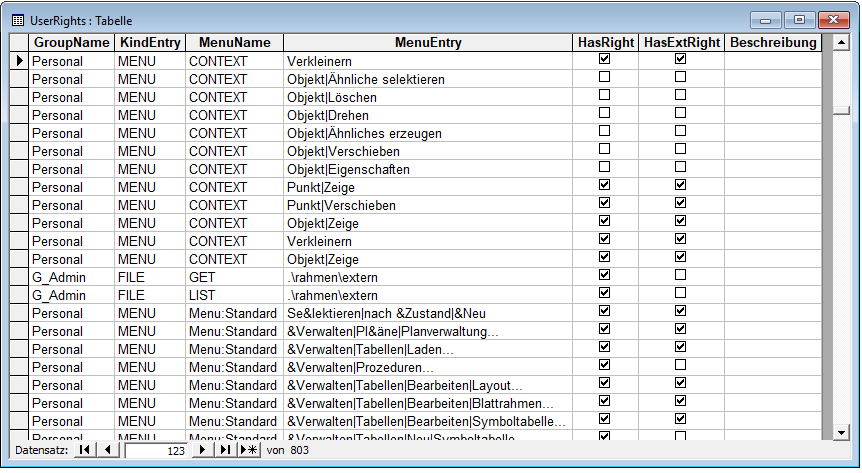Select the MenuEntry column header

click(428, 43)
